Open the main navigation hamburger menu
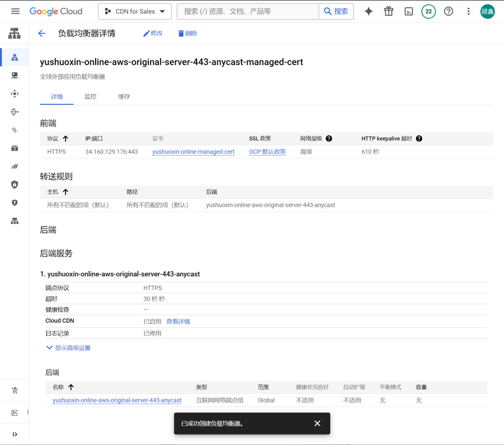 pos(15,11)
